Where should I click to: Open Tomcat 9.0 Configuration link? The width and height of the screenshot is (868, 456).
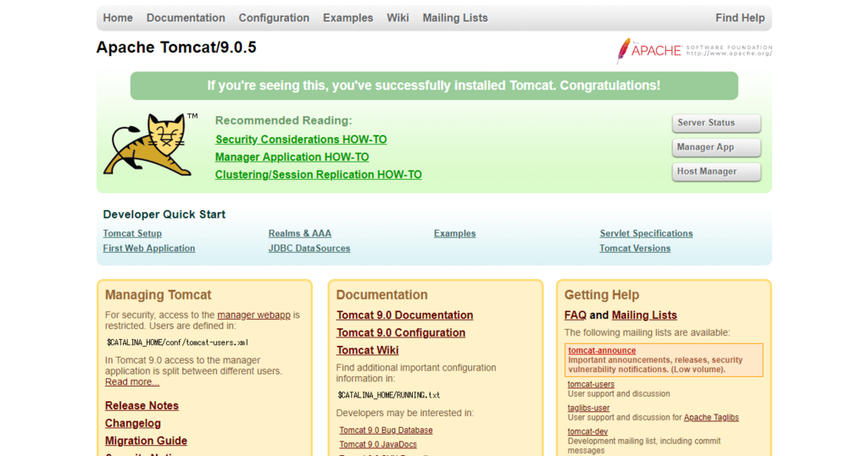coord(401,333)
